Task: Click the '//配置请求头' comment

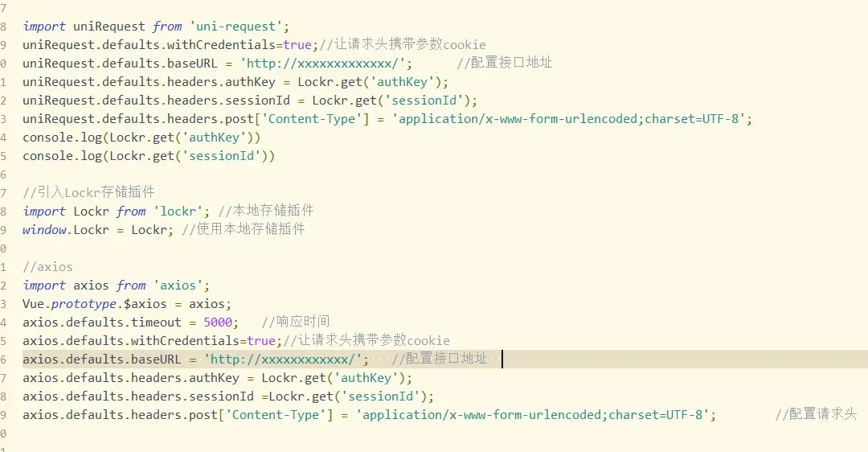Action: (x=815, y=415)
